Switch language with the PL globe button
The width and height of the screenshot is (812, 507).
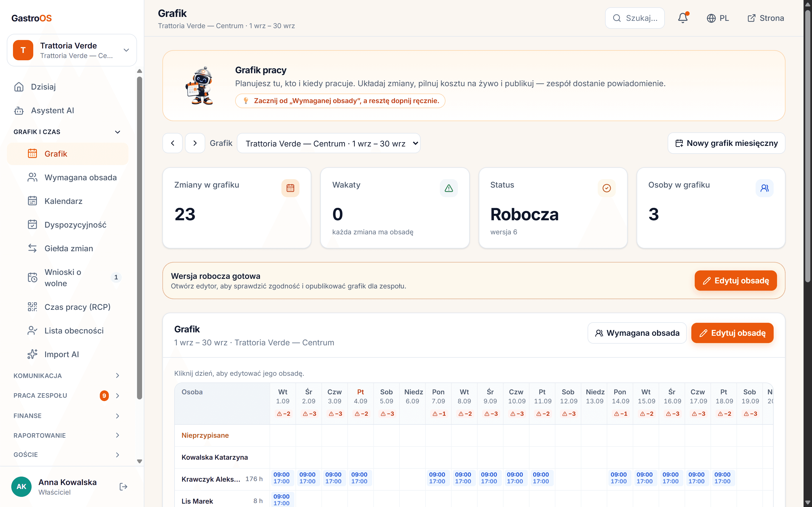718,18
